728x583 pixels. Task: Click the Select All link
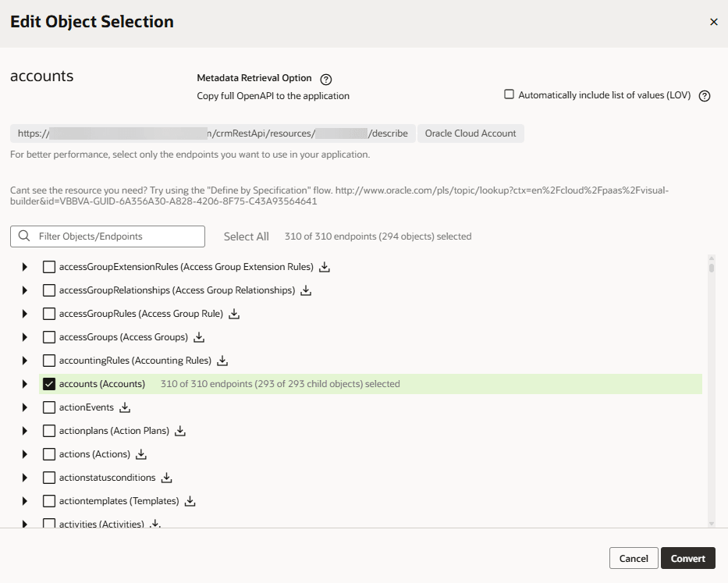coord(246,236)
